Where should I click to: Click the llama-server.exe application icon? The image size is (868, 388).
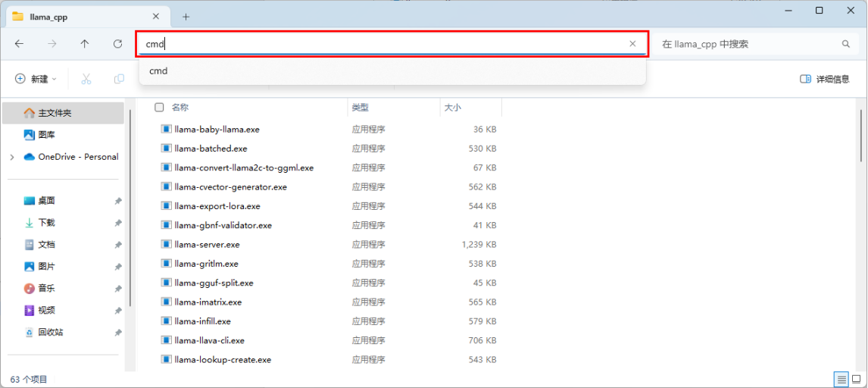(166, 244)
